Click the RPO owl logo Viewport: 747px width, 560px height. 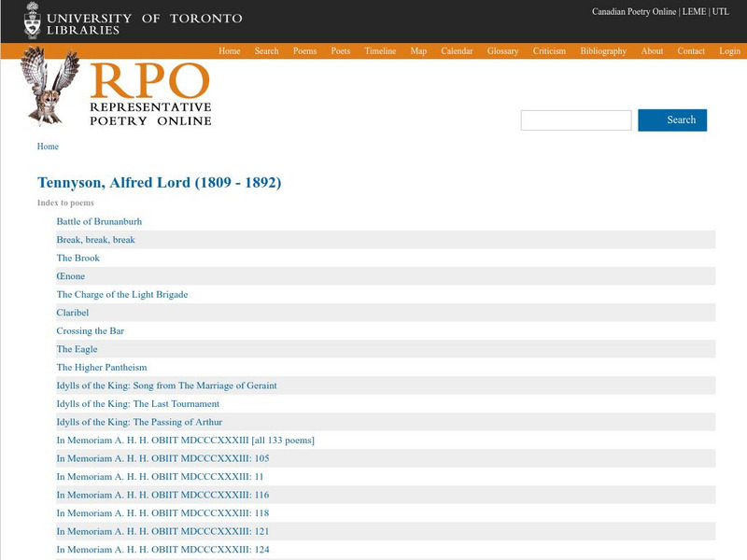(49, 86)
